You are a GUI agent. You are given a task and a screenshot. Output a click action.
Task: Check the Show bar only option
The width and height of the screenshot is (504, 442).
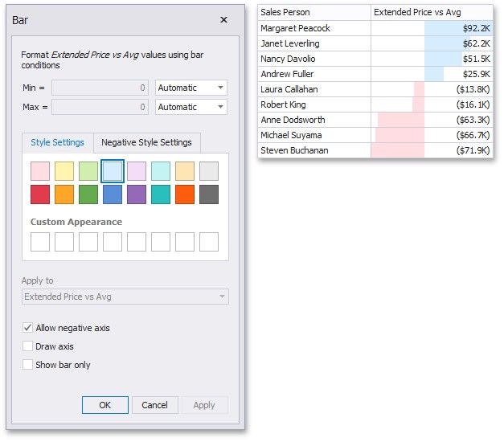pyautogui.click(x=28, y=365)
